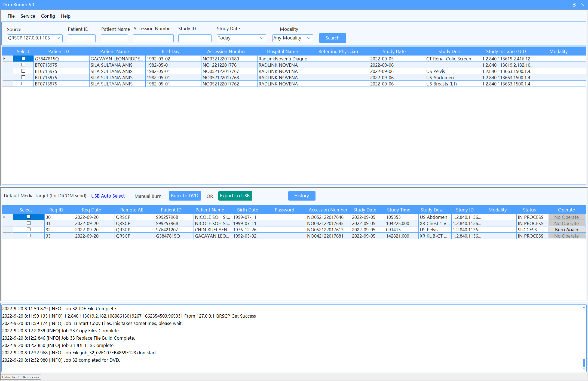The image size is (588, 381).
Task: Tick checkbox for patient G3847815Q study row
Action: (23, 59)
